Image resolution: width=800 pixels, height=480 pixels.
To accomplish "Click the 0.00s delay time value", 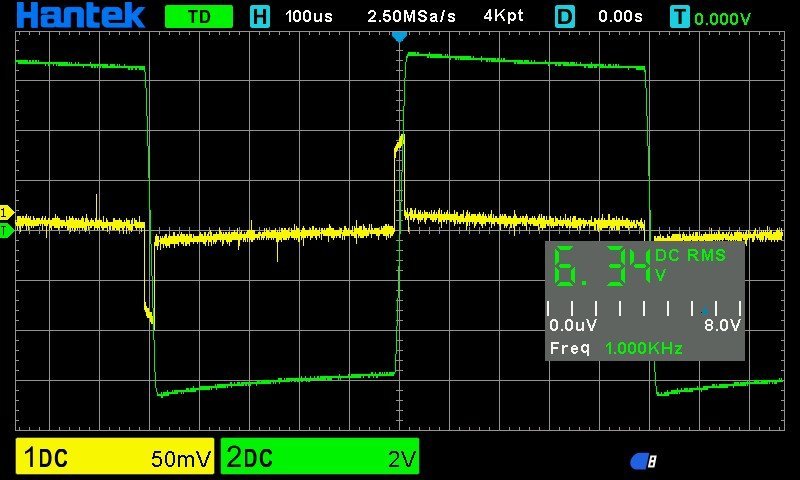I will 621,17.
